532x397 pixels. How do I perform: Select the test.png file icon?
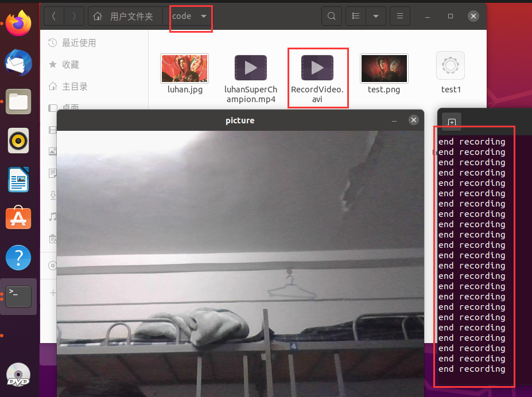coord(383,68)
